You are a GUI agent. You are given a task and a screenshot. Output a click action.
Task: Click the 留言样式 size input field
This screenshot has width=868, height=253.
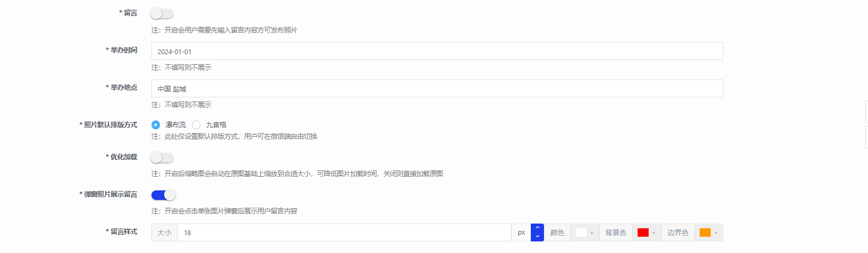coord(344,232)
